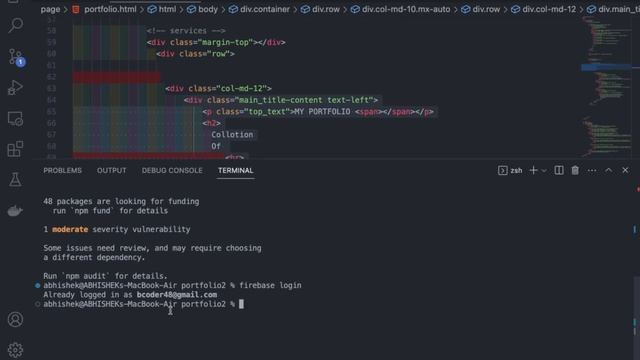Viewport: 640px width, 360px height.
Task: Select the TERMINAL tab
Action: tap(236, 171)
